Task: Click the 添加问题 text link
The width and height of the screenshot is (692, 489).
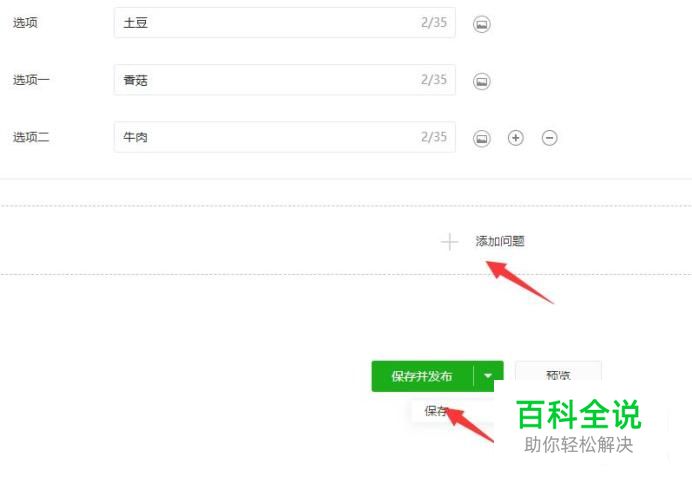Action: pyautogui.click(x=500, y=241)
